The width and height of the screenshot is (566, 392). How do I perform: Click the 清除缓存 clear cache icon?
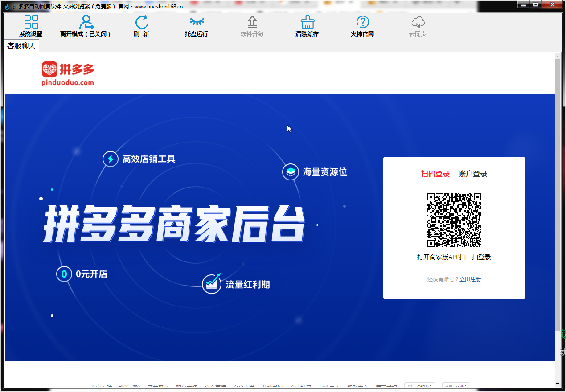pyautogui.click(x=307, y=22)
